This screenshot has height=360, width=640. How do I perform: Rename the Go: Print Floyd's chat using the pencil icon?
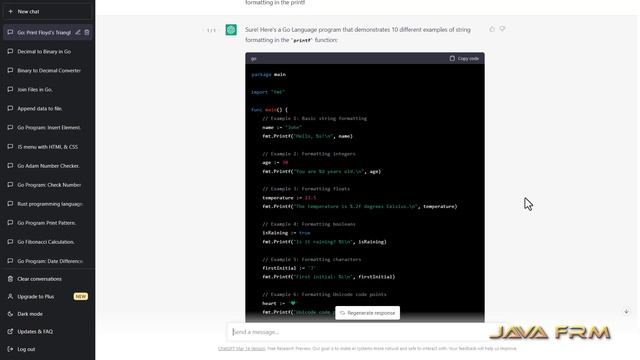[x=78, y=32]
